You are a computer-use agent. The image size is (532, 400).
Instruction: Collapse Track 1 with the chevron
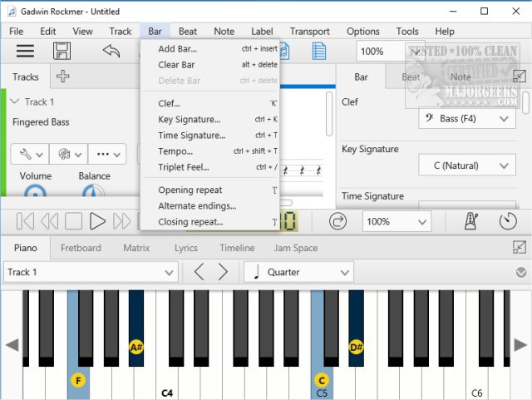click(15, 101)
